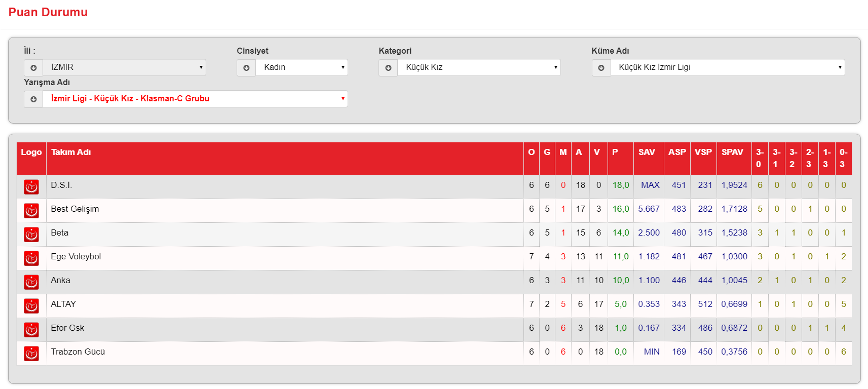Viewport: 868px width, 389px height.
Task: Click the Beta team logo icon
Action: 31,235
